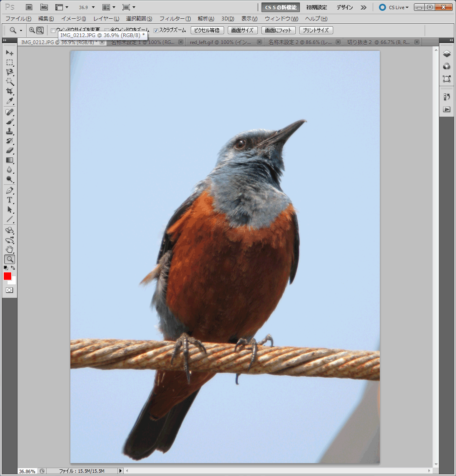Click the zoom out magnifier in options bar

click(x=40, y=30)
